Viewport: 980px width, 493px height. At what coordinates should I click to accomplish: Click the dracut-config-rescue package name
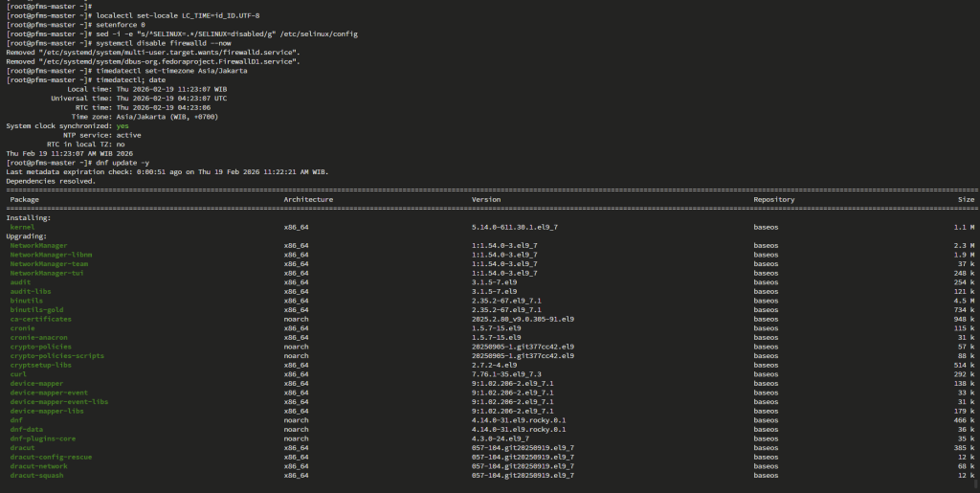coord(51,457)
